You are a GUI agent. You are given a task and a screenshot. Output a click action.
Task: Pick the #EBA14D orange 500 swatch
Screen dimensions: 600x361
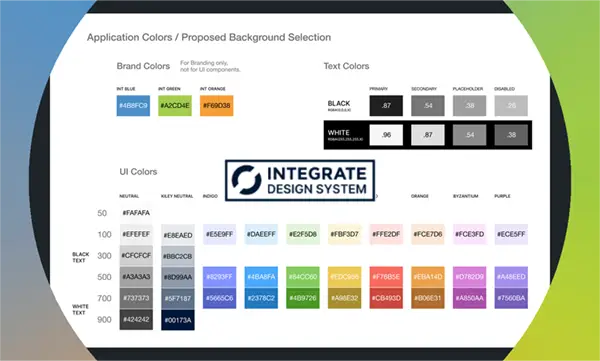[x=428, y=277]
